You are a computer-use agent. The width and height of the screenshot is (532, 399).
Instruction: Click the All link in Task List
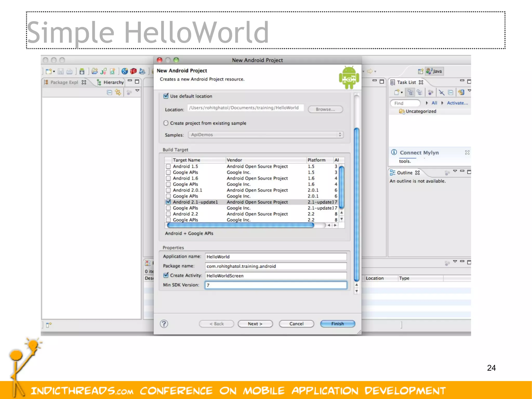click(434, 103)
